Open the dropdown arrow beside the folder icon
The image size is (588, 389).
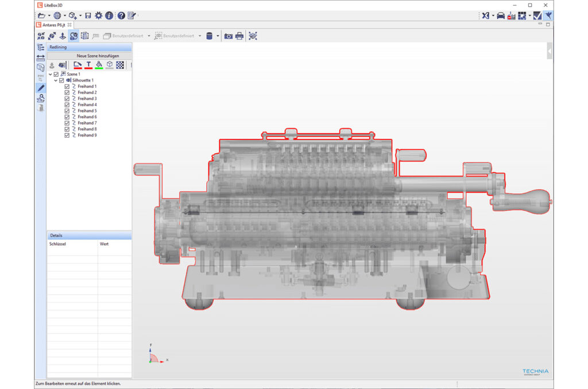pos(49,15)
